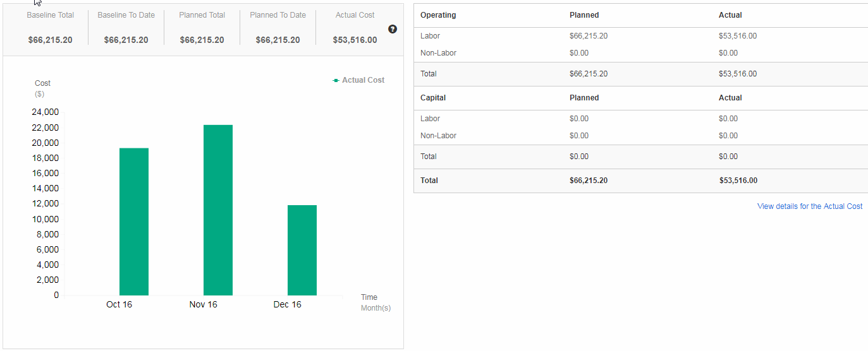This screenshot has height=351, width=868.
Task: Click the Operating section header
Action: click(437, 15)
